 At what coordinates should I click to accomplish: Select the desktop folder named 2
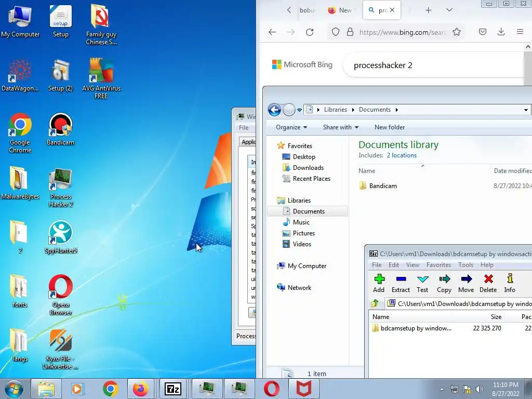(x=20, y=237)
